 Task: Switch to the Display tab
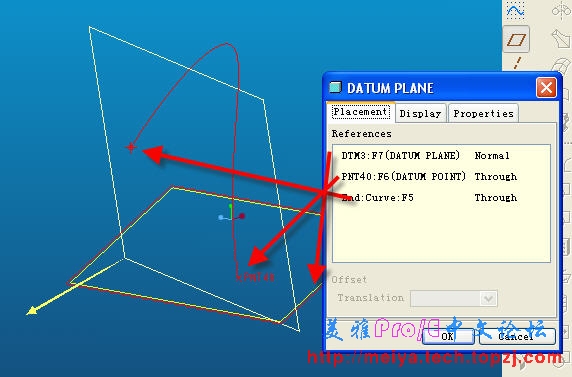pyautogui.click(x=420, y=114)
